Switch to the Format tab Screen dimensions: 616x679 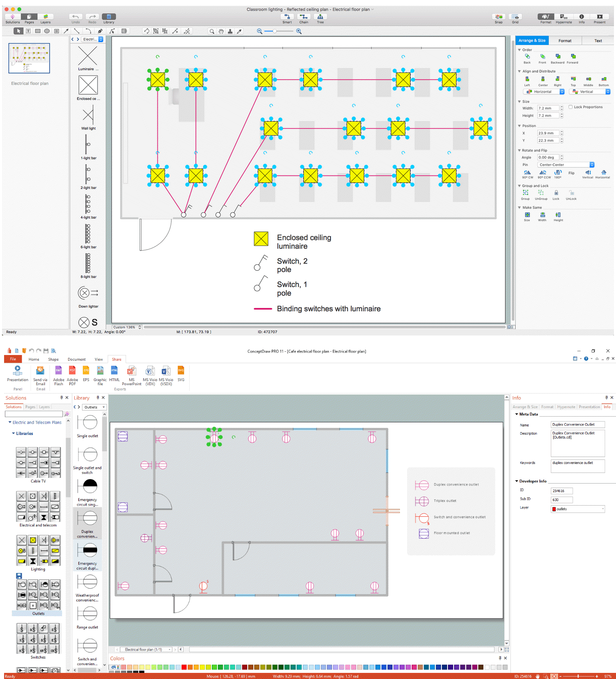pyautogui.click(x=565, y=41)
